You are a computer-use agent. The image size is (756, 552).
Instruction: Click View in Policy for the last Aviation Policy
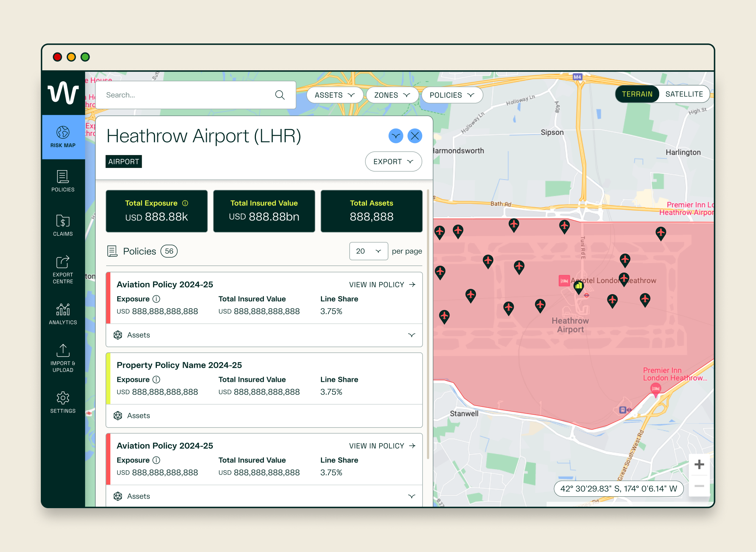tap(383, 446)
